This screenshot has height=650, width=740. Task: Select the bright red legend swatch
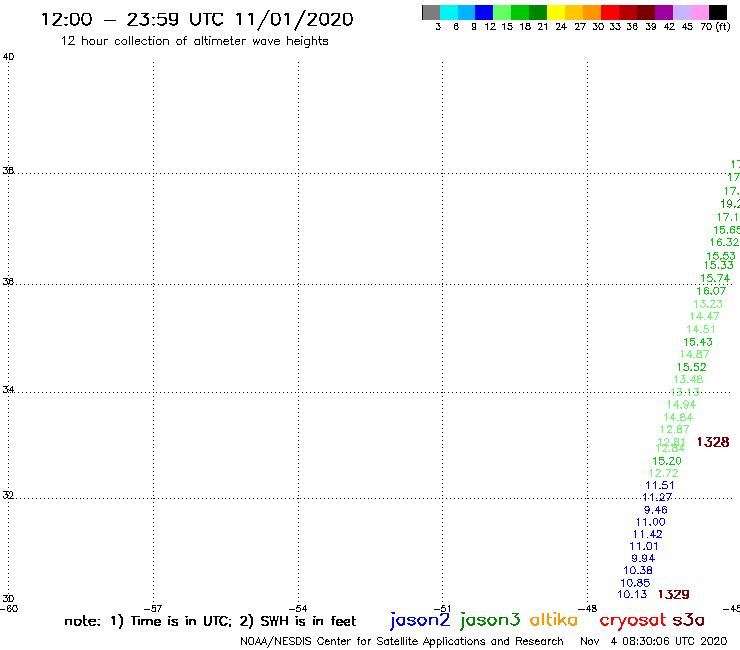610,12
